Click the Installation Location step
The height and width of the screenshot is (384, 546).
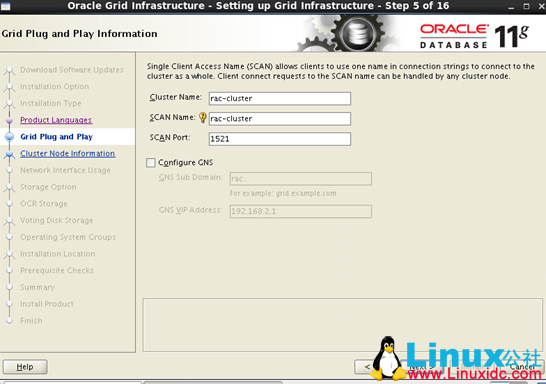tap(58, 254)
